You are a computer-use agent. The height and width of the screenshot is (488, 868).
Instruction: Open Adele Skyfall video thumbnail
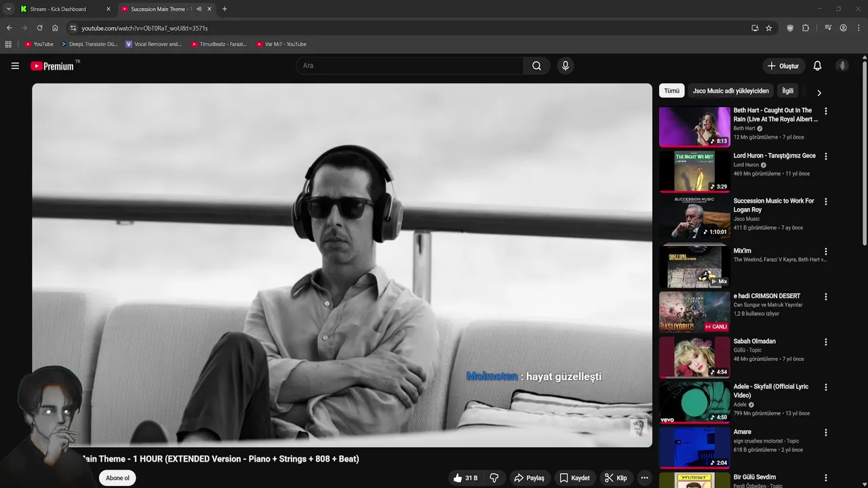pyautogui.click(x=694, y=403)
